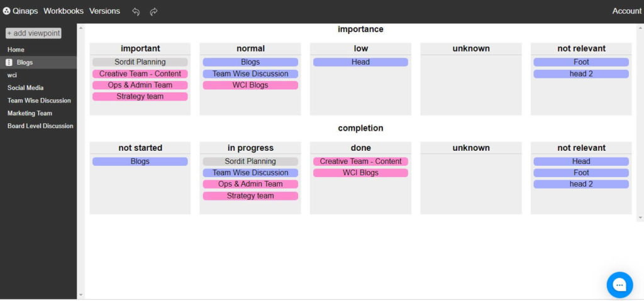Image resolution: width=644 pixels, height=301 pixels.
Task: Click the sidebar scroll down arrow
Action: (80, 295)
